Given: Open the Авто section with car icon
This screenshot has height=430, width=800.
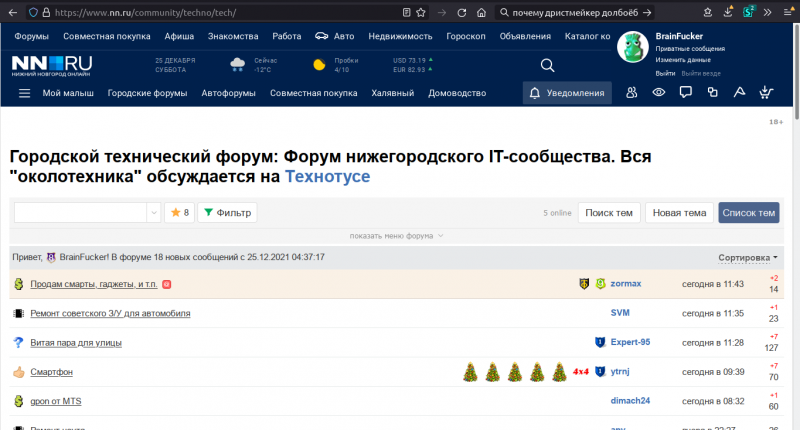Looking at the screenshot, I should coord(335,36).
